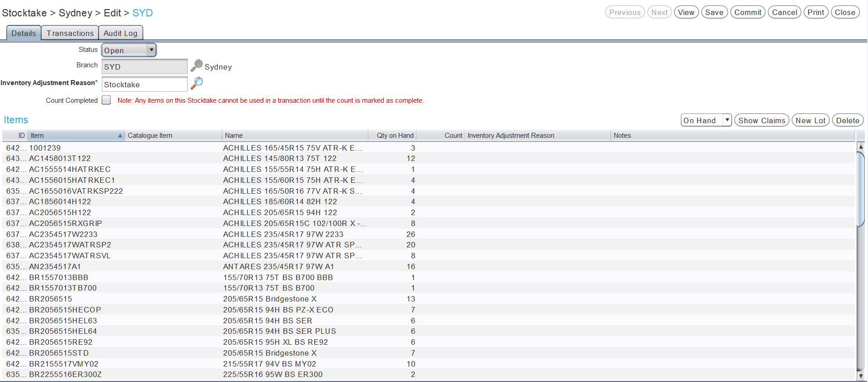Viewport: 868px width, 382px height.
Task: Select item BR1557013BBB
Action: pos(429,277)
